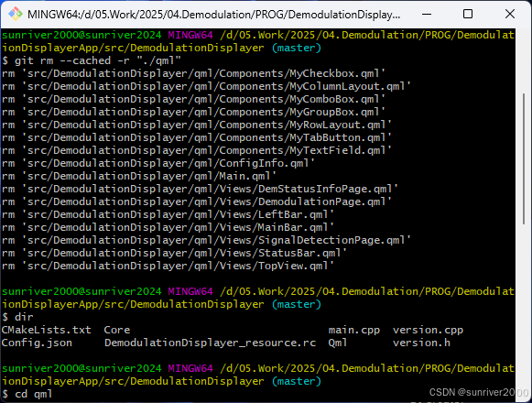Click version.cpp in dir output
The image size is (532, 403).
point(428,330)
